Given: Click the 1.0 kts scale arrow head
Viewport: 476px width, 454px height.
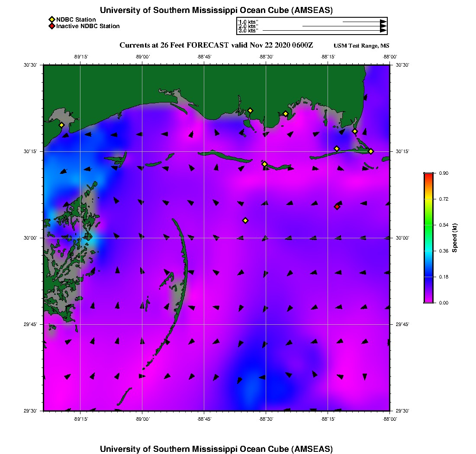Looking at the screenshot, I should (383, 22).
